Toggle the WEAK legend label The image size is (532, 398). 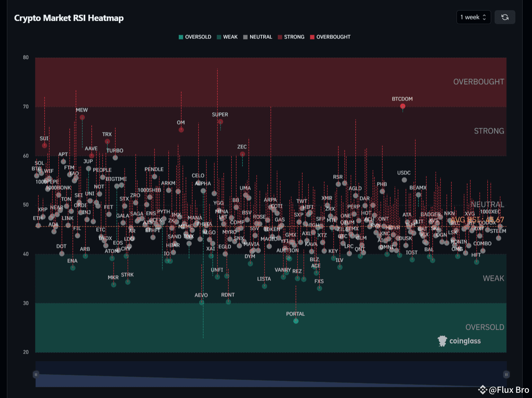pos(230,37)
